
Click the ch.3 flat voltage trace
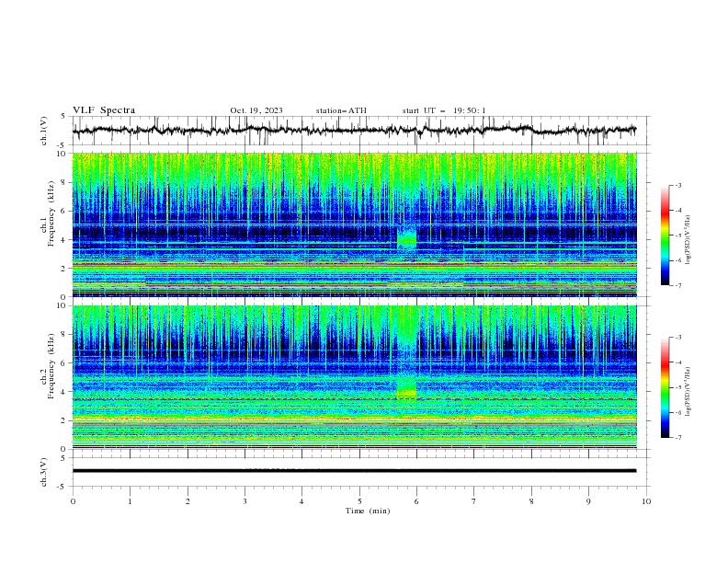click(x=354, y=471)
